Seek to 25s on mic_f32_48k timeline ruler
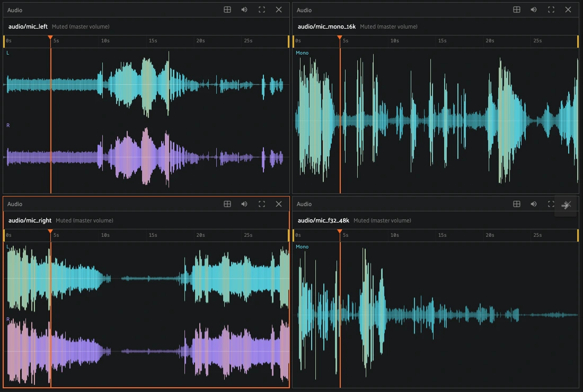 537,235
